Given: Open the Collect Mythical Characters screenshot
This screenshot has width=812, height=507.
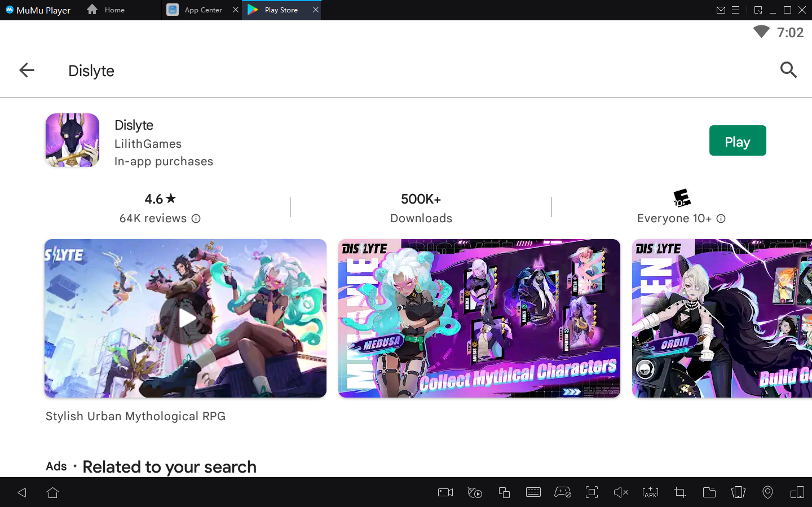Looking at the screenshot, I should [479, 318].
